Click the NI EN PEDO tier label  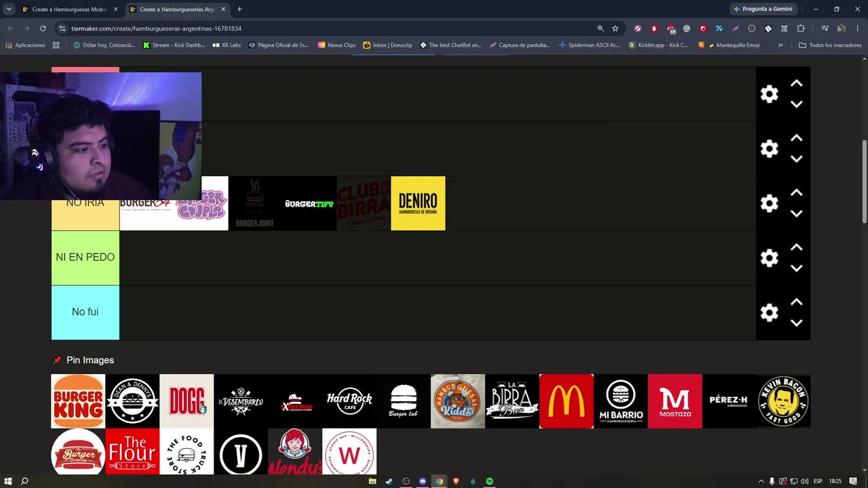click(x=85, y=258)
